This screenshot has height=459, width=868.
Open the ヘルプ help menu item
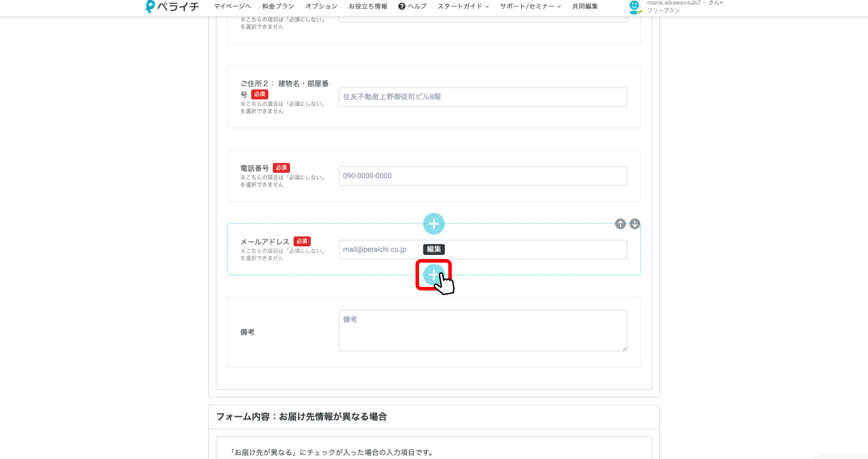coord(412,6)
